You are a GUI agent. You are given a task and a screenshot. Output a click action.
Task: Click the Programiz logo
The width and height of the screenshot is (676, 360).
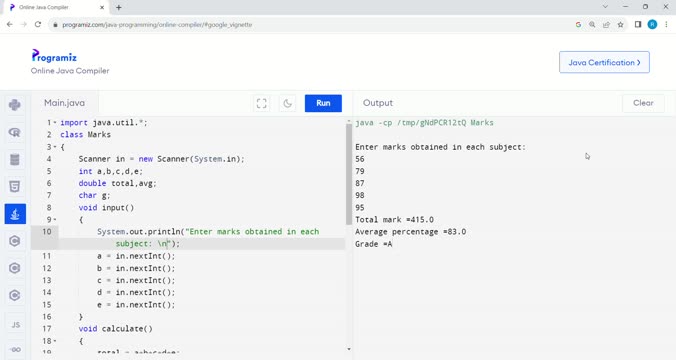point(54,56)
